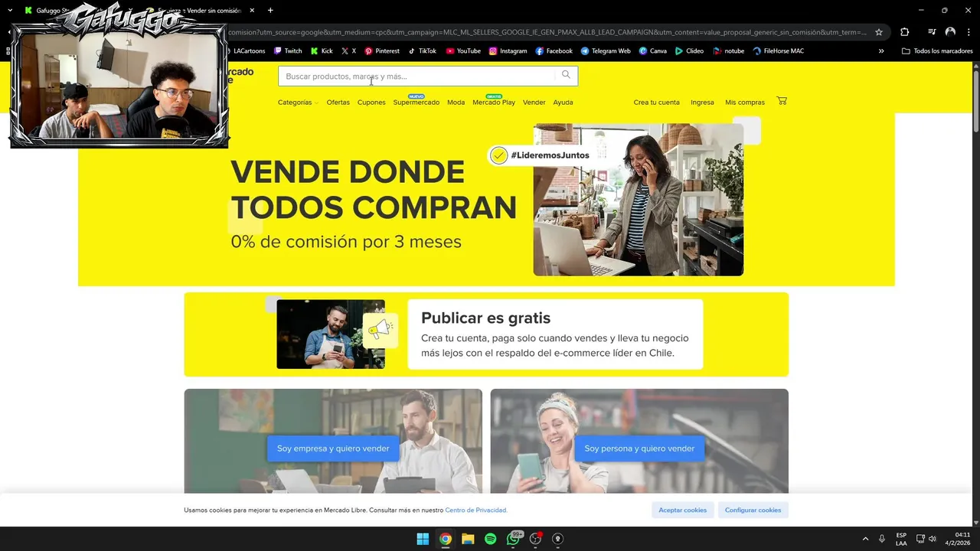Open Mis compras link
This screenshot has width=980, height=551.
(x=745, y=103)
